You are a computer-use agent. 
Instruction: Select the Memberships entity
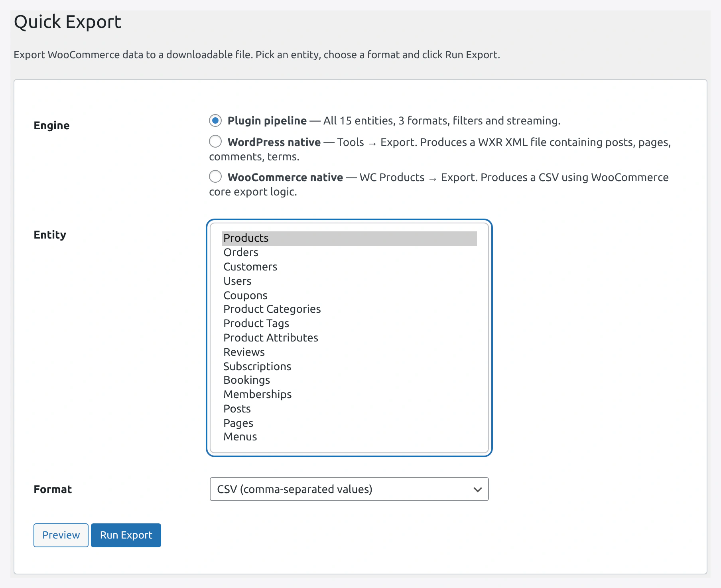tap(349, 395)
